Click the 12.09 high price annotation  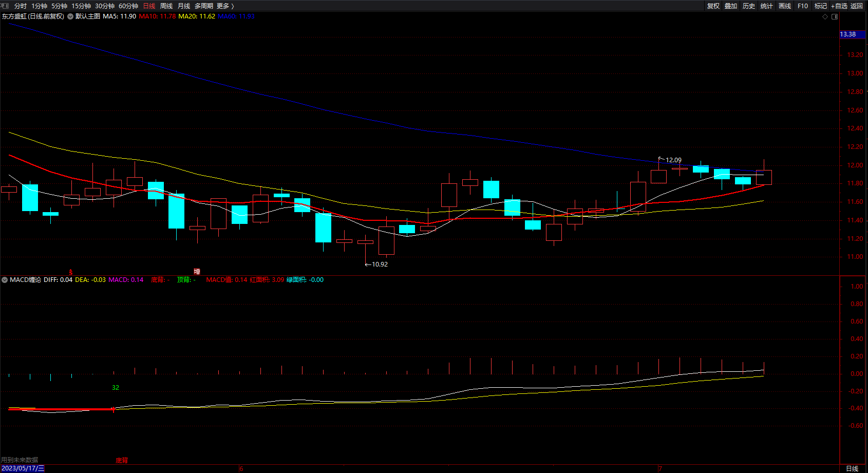click(673, 160)
